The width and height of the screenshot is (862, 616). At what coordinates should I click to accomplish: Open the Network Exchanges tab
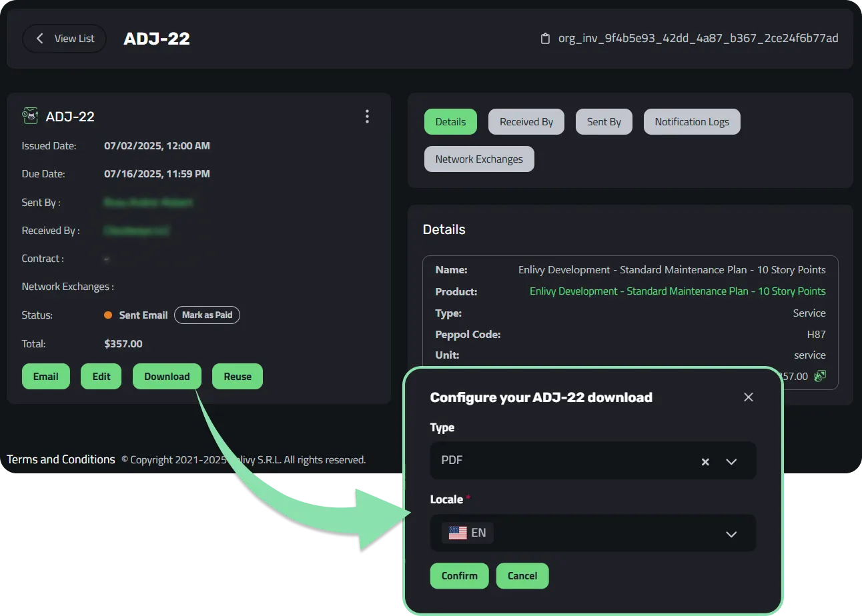click(x=479, y=159)
